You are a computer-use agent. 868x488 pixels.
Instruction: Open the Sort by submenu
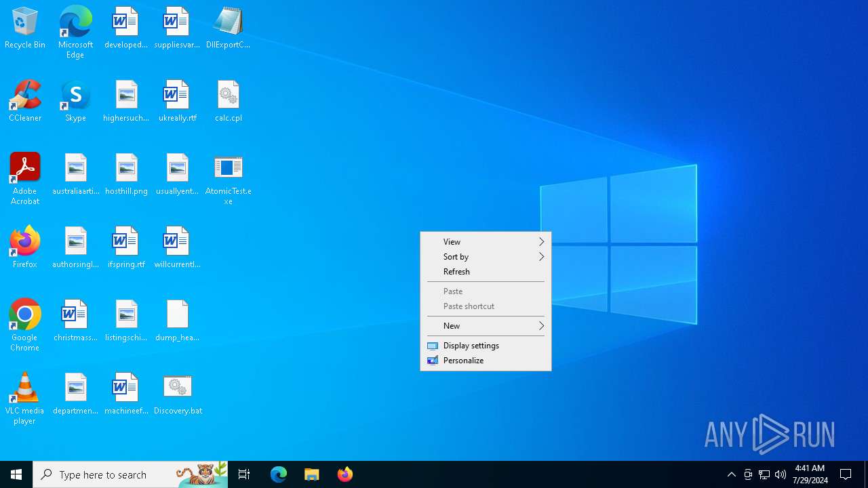tap(486, 257)
